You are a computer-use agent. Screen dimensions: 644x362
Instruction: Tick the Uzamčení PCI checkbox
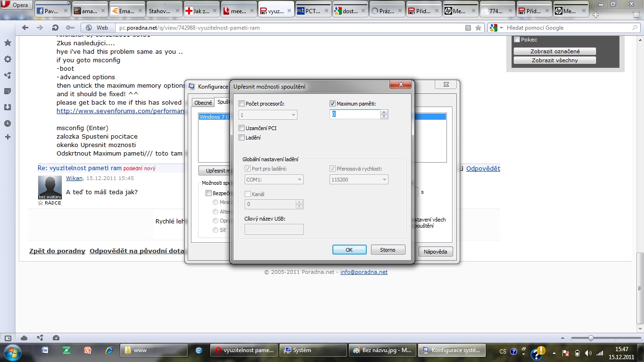pyautogui.click(x=242, y=128)
